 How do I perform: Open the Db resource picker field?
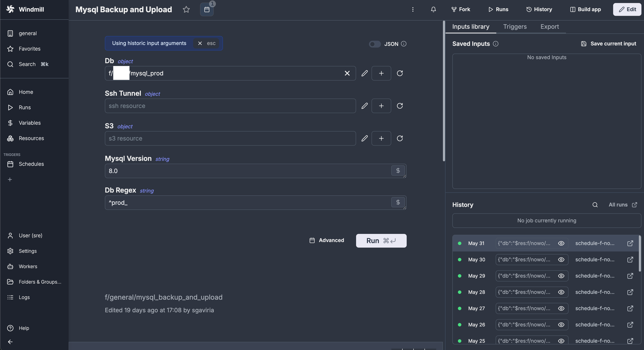coord(230,73)
